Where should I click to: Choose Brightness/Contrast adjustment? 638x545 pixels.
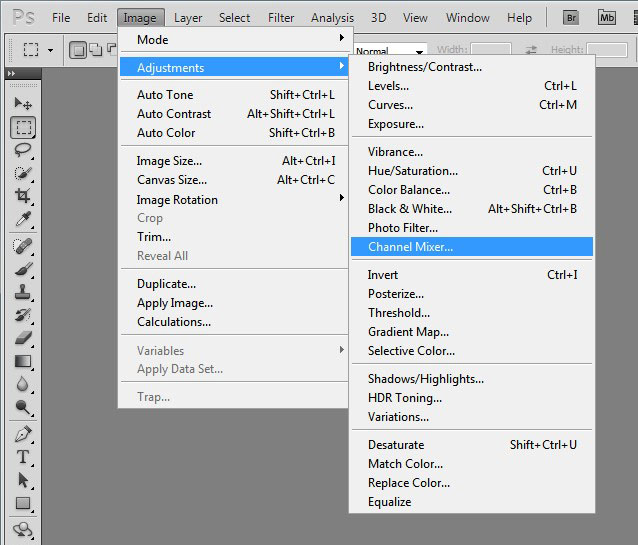tap(472, 67)
